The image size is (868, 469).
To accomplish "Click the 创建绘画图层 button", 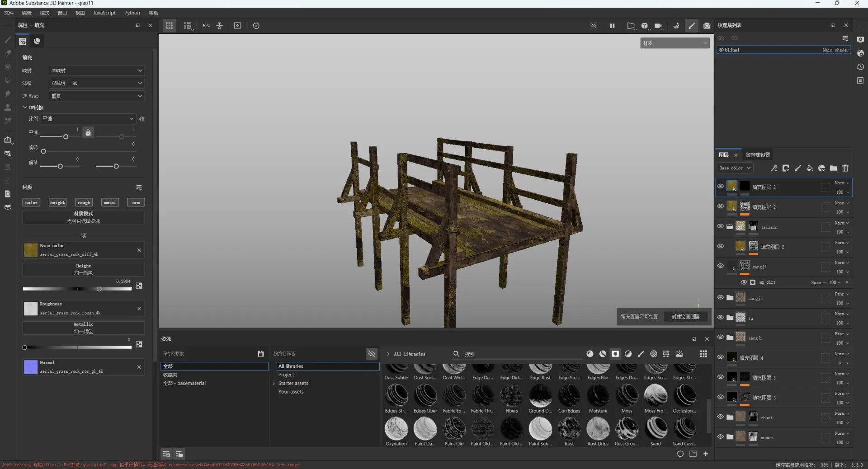I will 685,317.
